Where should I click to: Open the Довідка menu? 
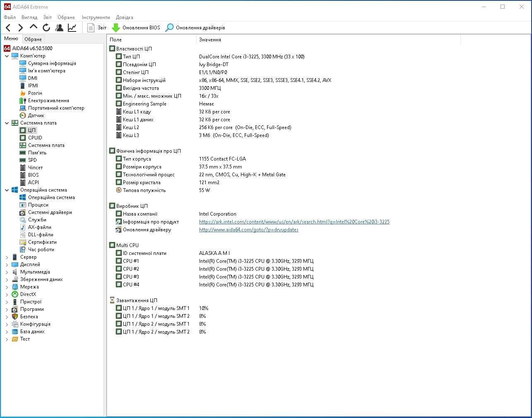pyautogui.click(x=125, y=17)
